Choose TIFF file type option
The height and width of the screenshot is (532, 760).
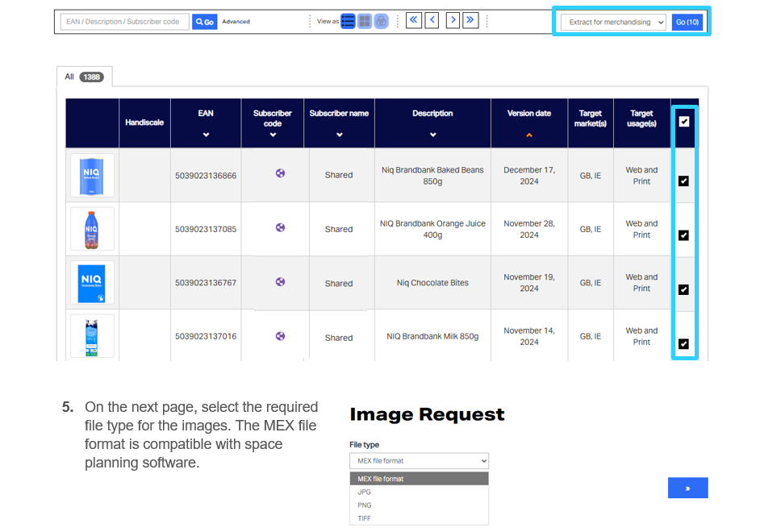(x=419, y=518)
